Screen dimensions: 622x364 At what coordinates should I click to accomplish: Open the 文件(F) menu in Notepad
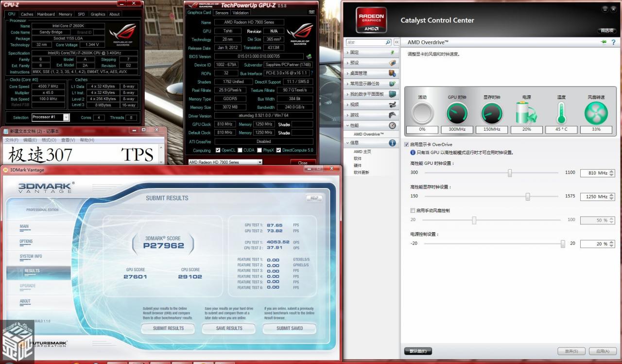pos(12,140)
